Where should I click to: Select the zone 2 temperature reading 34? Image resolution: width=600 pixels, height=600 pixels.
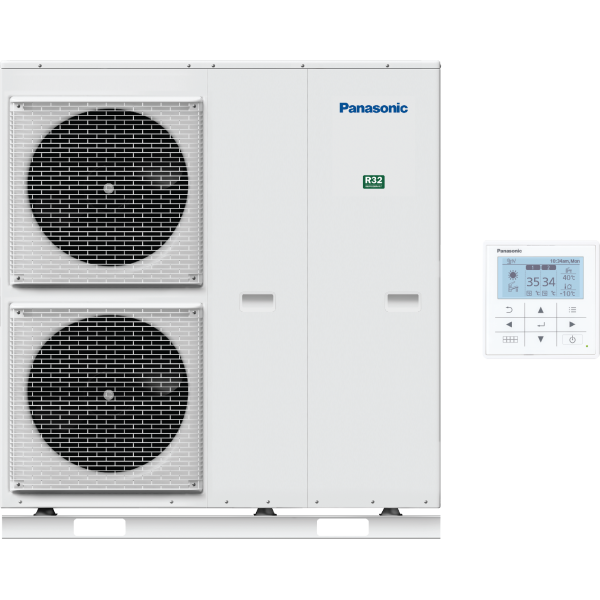(x=549, y=282)
